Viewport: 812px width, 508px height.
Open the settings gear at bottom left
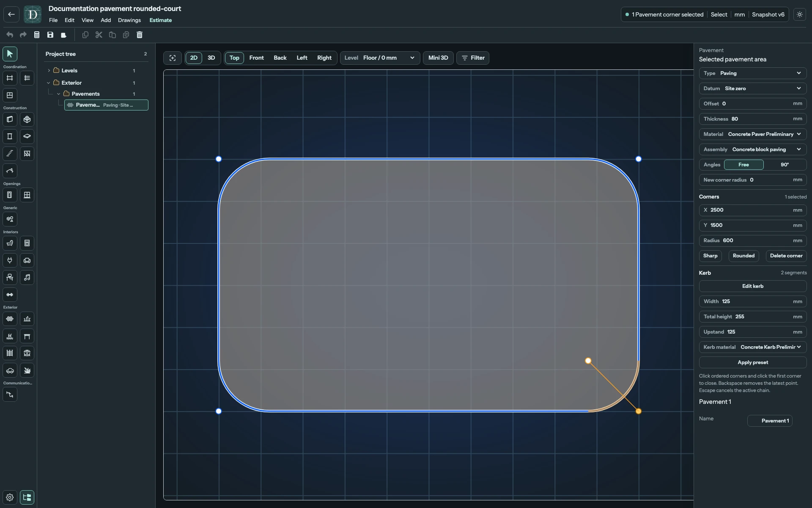10,497
